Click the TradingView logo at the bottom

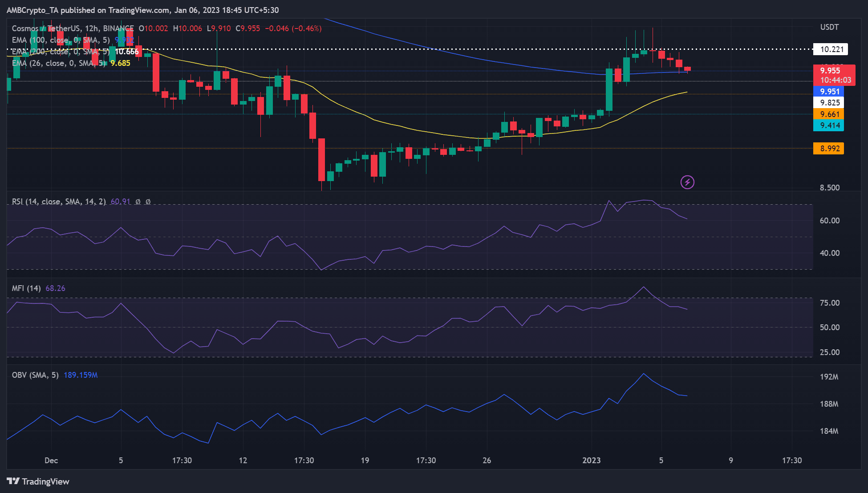coord(38,481)
